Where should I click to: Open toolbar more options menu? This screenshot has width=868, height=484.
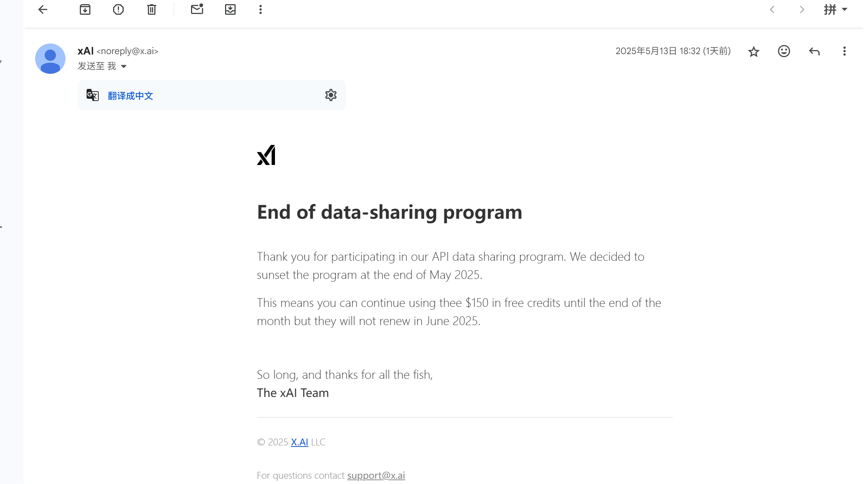click(x=261, y=9)
